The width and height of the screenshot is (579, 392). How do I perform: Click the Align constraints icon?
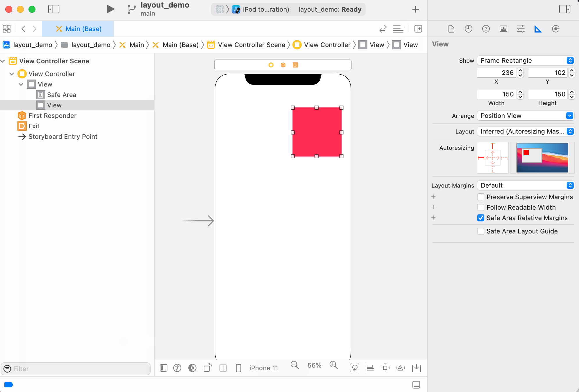(370, 368)
